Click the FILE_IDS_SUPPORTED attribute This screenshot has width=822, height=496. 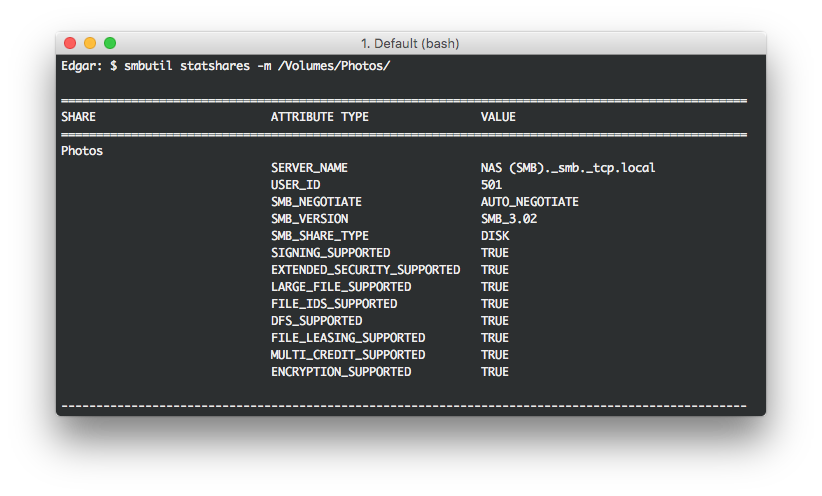click(x=334, y=304)
